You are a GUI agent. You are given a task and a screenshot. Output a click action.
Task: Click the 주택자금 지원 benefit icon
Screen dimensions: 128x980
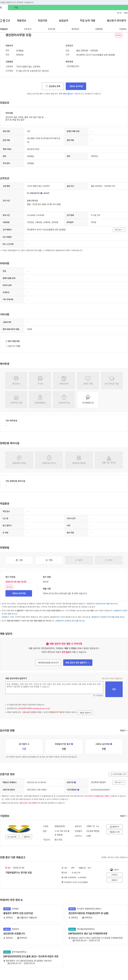point(16,397)
